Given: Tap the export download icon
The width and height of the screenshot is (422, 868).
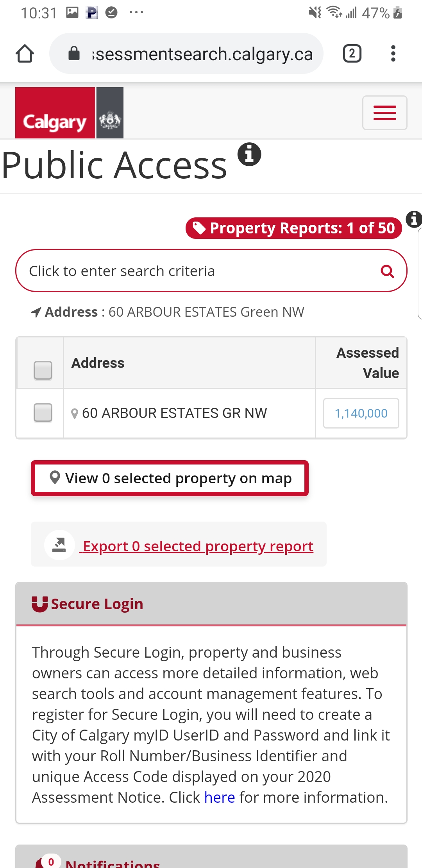Looking at the screenshot, I should point(59,545).
